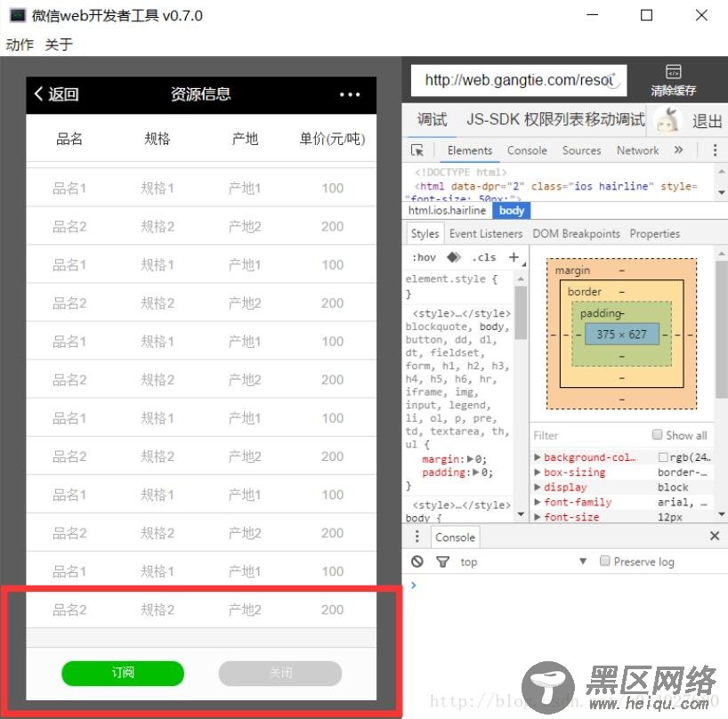Click in the computed styles Filter field
This screenshot has height=719, width=728.
[590, 435]
